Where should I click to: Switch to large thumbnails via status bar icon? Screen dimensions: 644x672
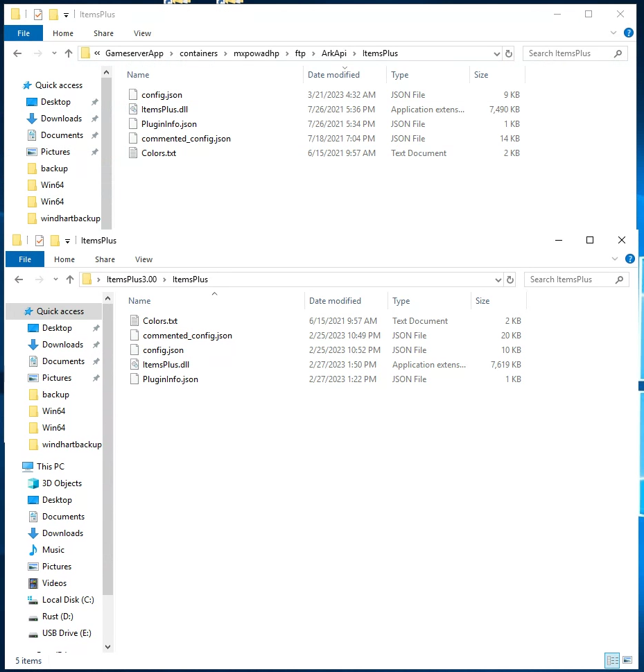point(627,660)
